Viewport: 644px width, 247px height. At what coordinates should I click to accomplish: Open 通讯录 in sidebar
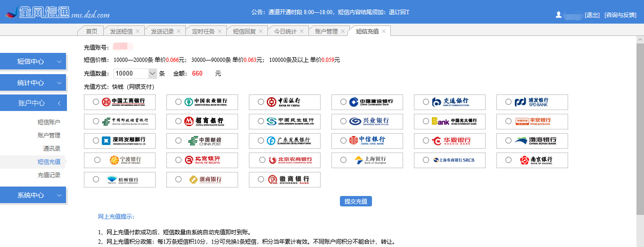pos(52,148)
